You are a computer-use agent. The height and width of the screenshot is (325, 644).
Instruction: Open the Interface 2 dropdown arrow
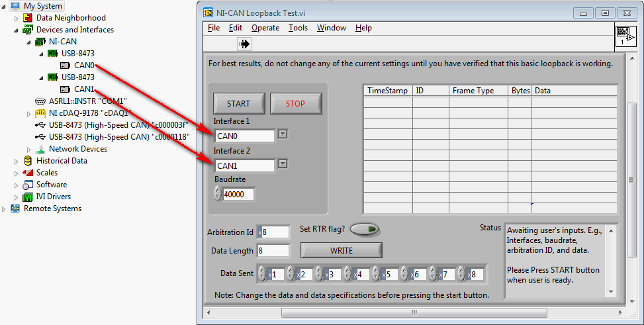click(x=283, y=164)
